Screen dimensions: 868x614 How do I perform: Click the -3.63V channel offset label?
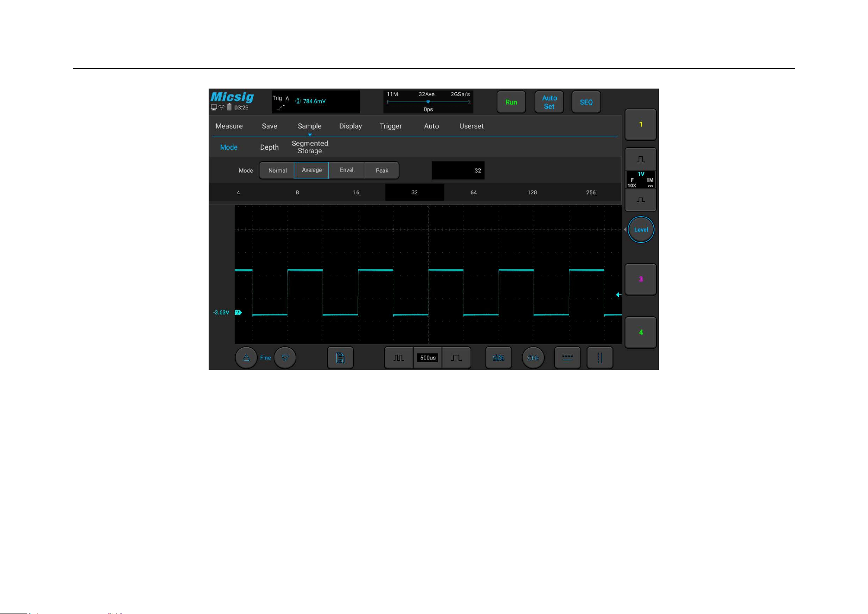[x=221, y=313]
